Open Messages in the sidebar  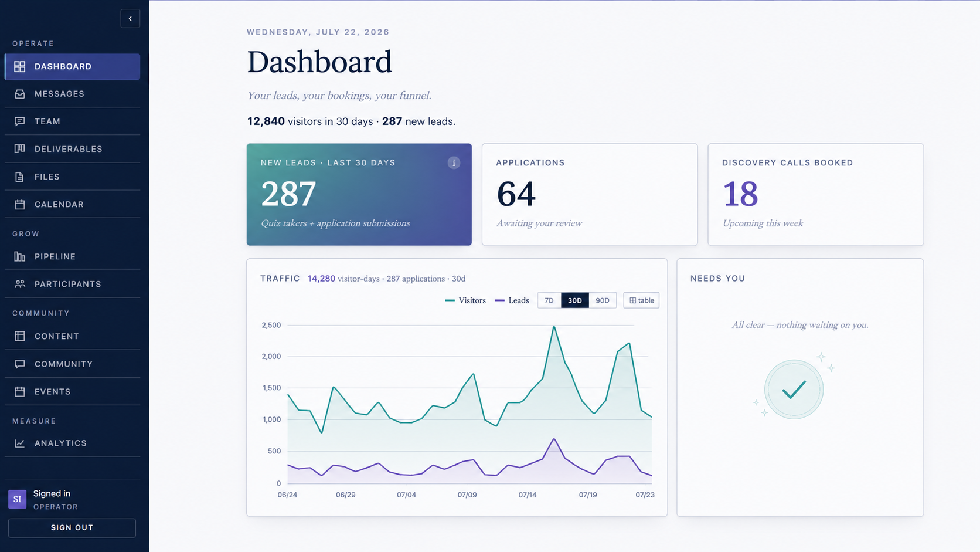click(x=72, y=94)
